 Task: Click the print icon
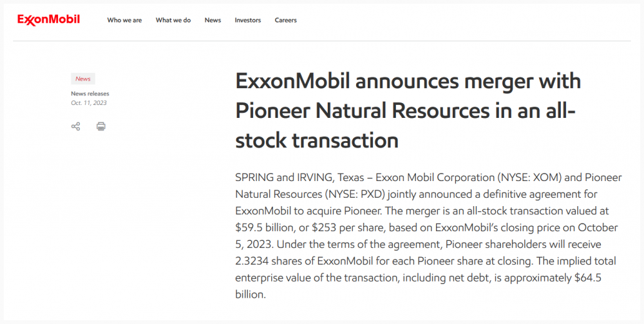(x=101, y=126)
